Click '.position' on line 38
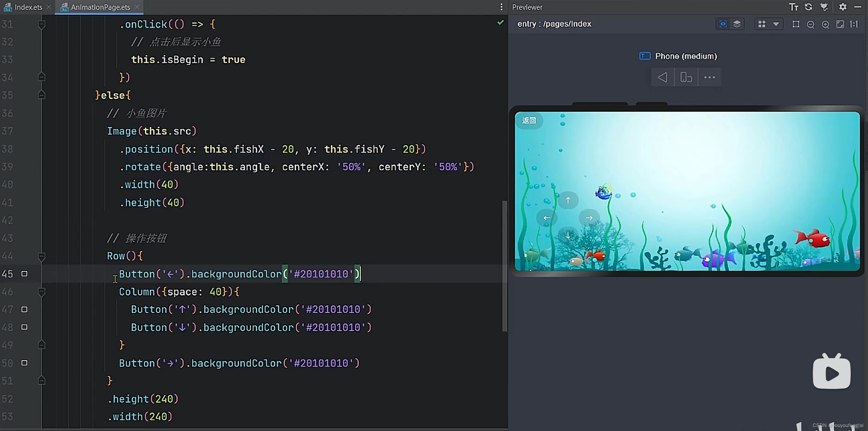This screenshot has width=868, height=431. 146,149
